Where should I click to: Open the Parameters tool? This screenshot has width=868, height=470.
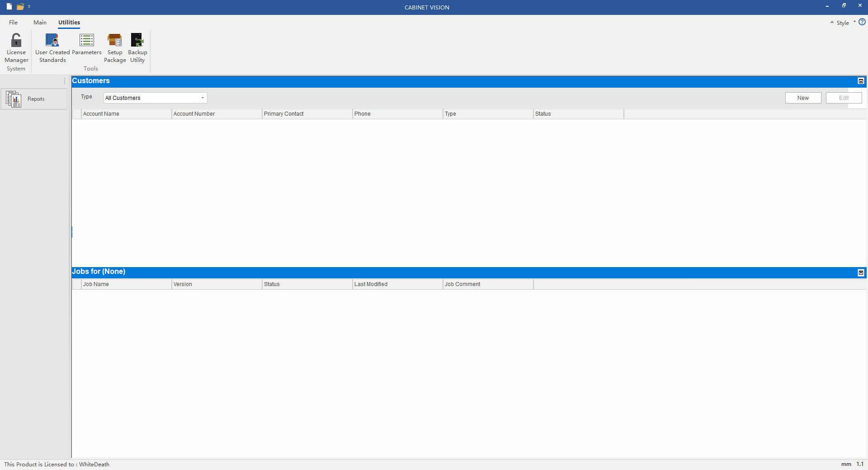click(87, 44)
